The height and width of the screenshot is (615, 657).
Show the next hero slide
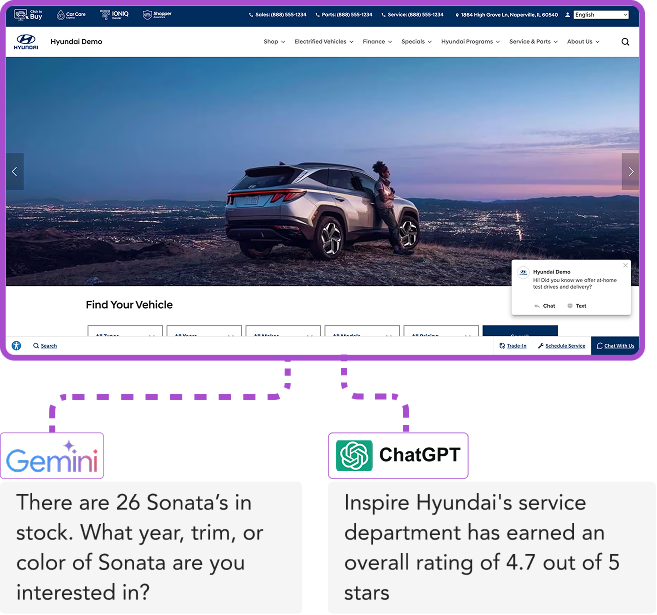click(x=631, y=171)
